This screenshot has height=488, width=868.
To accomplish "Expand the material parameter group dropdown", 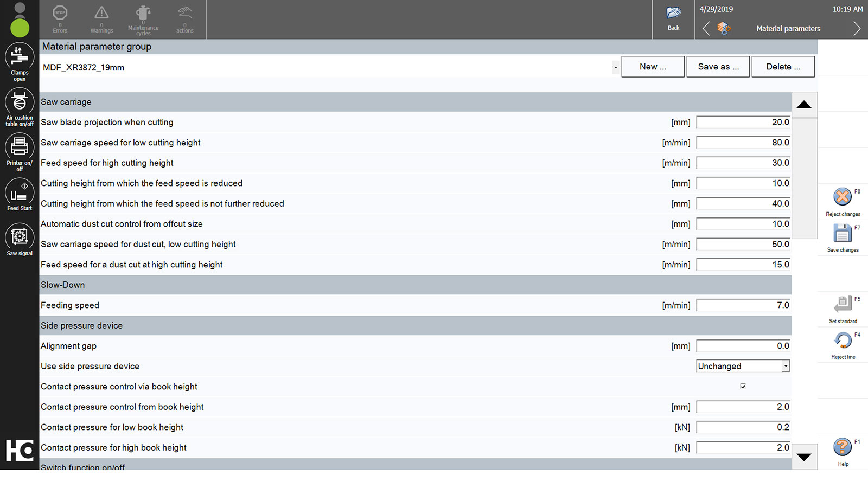I will [x=615, y=67].
